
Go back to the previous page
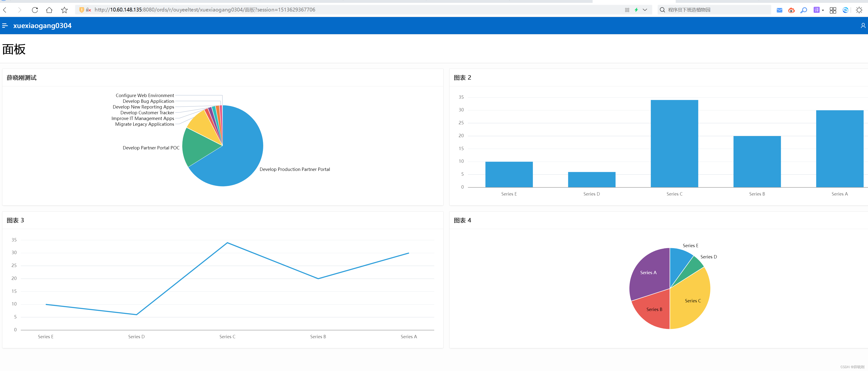pyautogui.click(x=5, y=10)
